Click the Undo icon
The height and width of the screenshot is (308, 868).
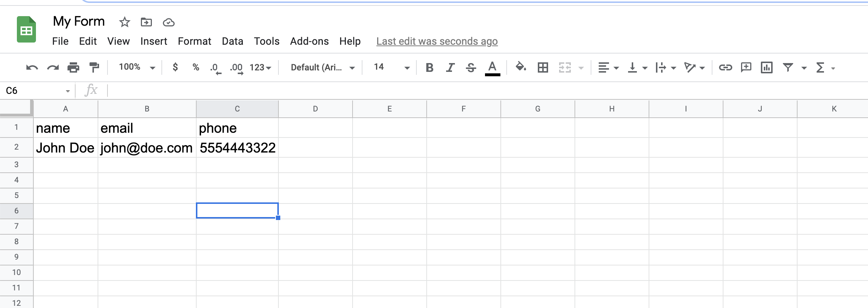point(32,67)
